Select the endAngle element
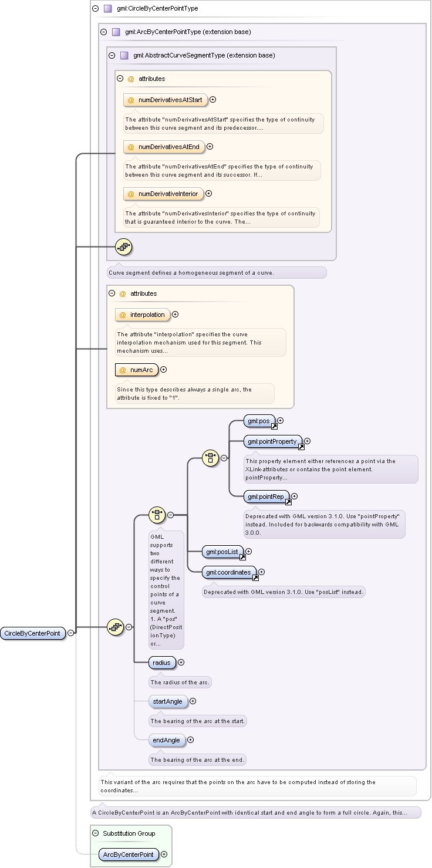This screenshot has height=868, width=432. pyautogui.click(x=167, y=740)
